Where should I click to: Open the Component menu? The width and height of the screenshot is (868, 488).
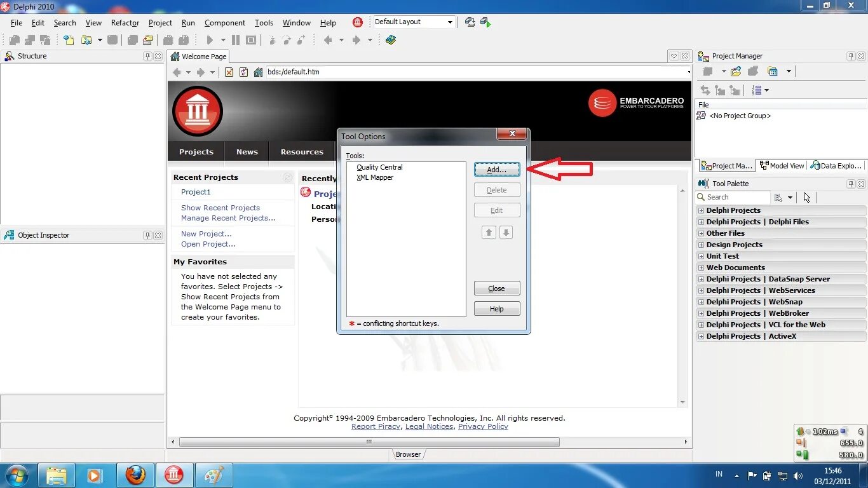(224, 23)
